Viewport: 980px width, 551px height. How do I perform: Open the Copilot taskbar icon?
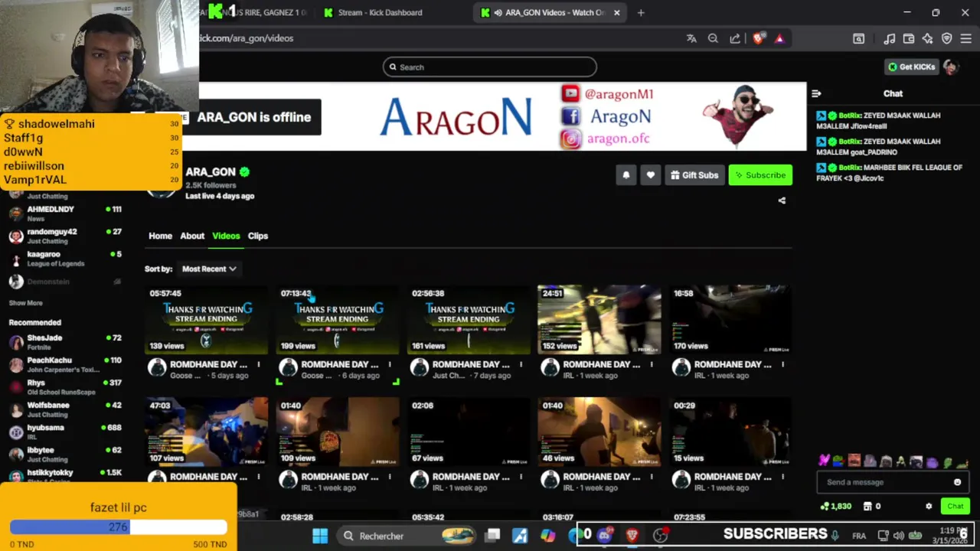pyautogui.click(x=547, y=536)
